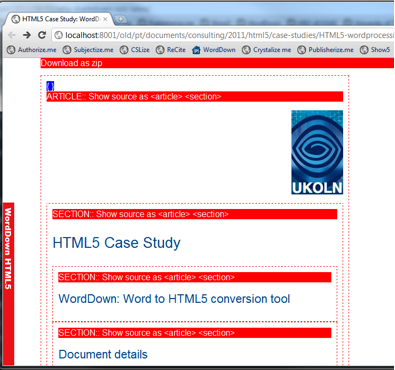This screenshot has width=395, height=370.
Task: Open the WordDown bookmark
Action: 214,50
